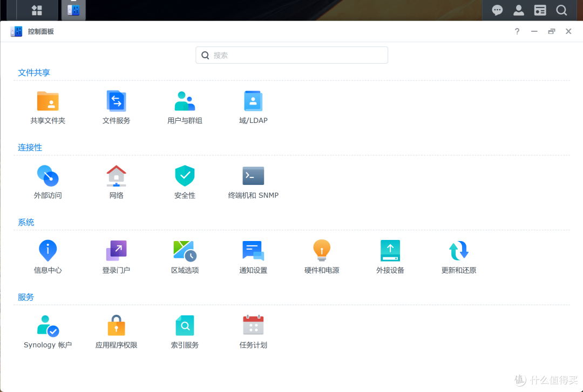Click the 文件共享 section heading
Viewport: 583px width, 392px height.
34,72
